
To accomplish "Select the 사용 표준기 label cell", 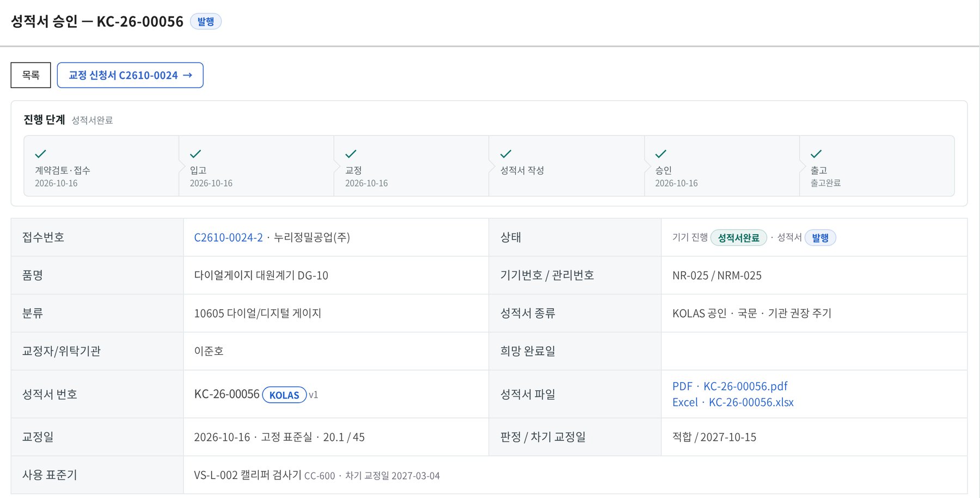I will [97, 475].
